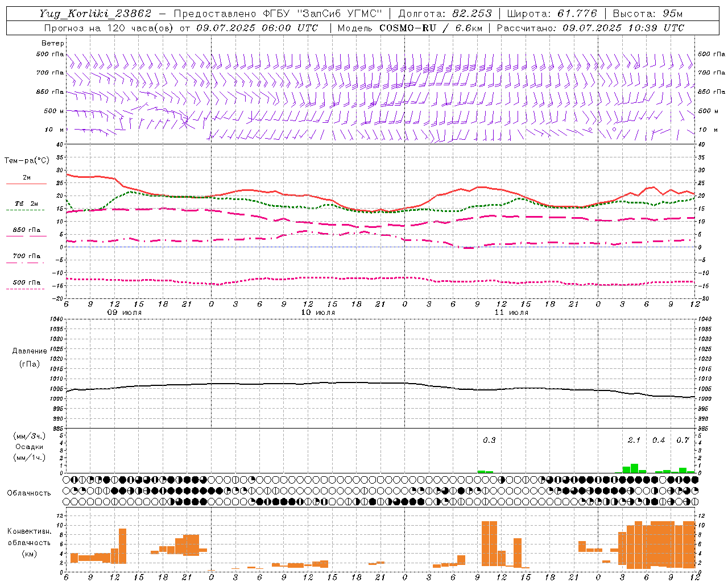Screen dimensions: 728x582
Task: Click the left 30 temperature axis value
Action: (60, 170)
